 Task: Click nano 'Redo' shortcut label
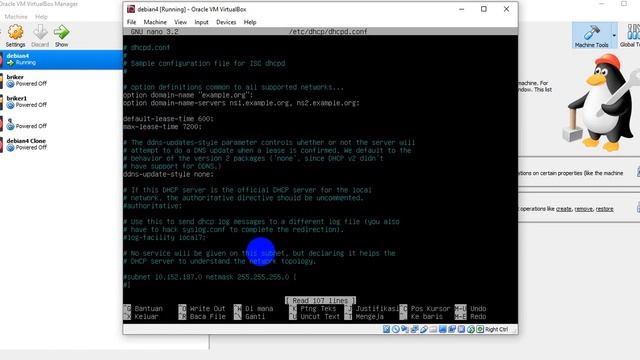pyautogui.click(x=478, y=316)
